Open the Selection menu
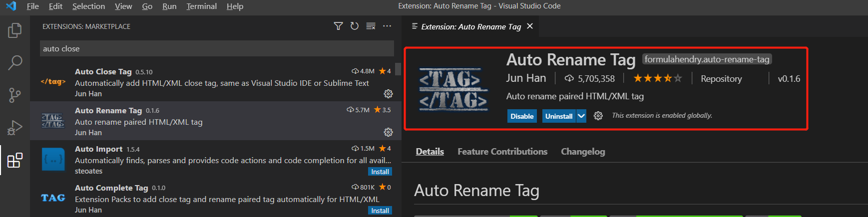This screenshot has width=868, height=217. point(88,6)
